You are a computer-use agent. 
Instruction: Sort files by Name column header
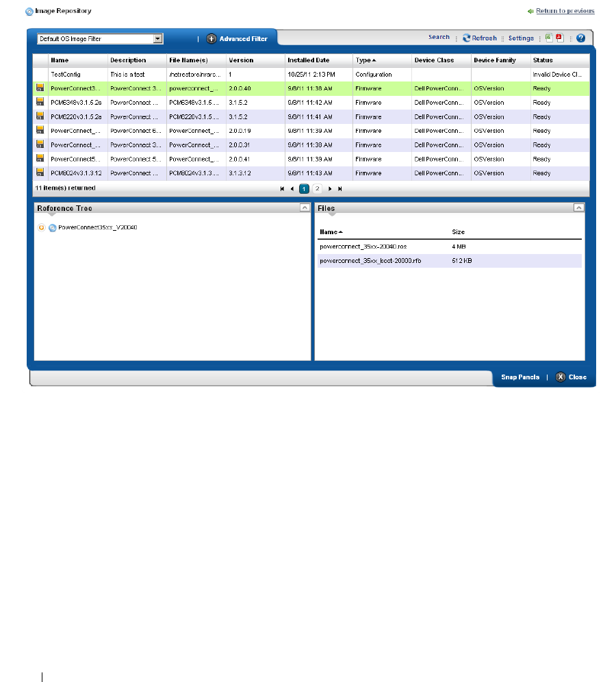tap(331, 232)
